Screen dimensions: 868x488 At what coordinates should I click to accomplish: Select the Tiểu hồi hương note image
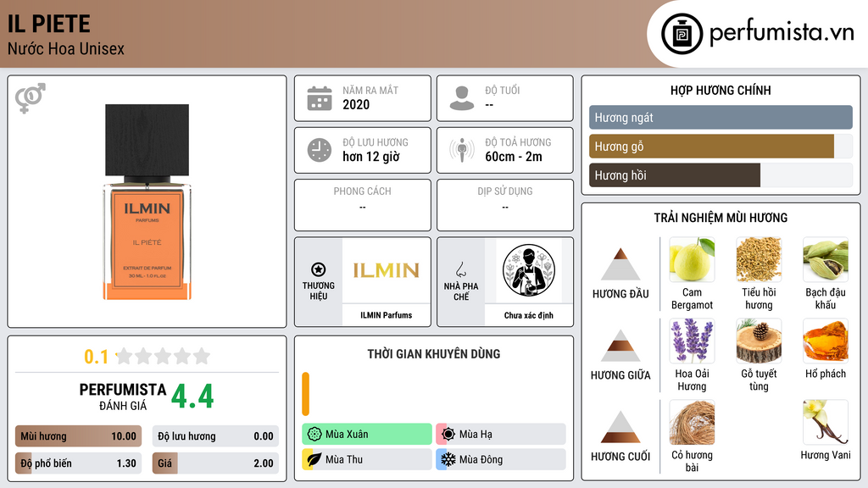coord(759,259)
